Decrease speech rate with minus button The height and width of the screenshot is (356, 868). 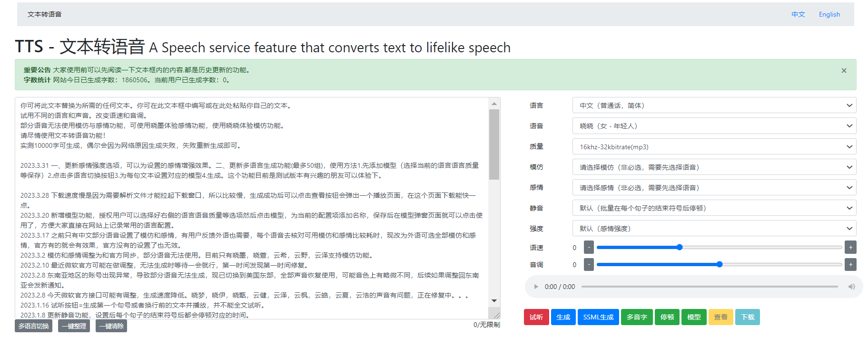[589, 247]
